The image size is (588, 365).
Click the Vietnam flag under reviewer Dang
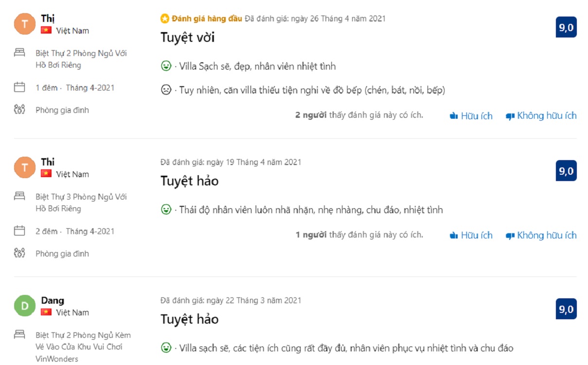click(46, 312)
